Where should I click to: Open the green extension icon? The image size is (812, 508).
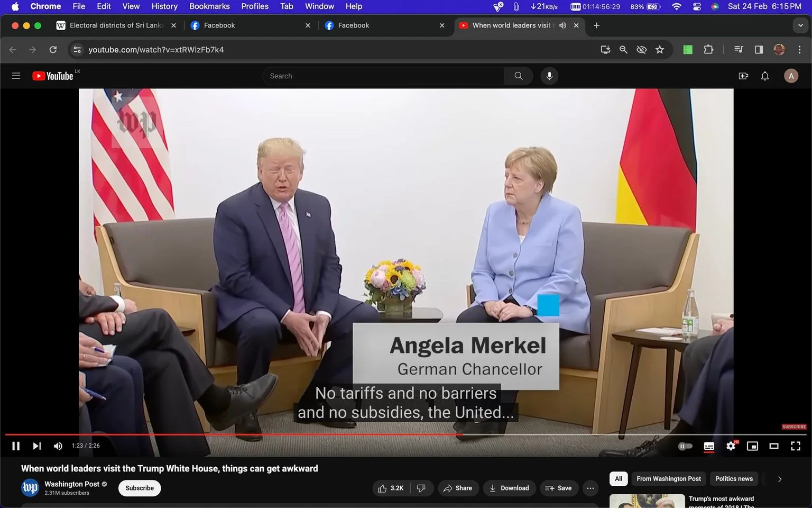click(x=688, y=50)
